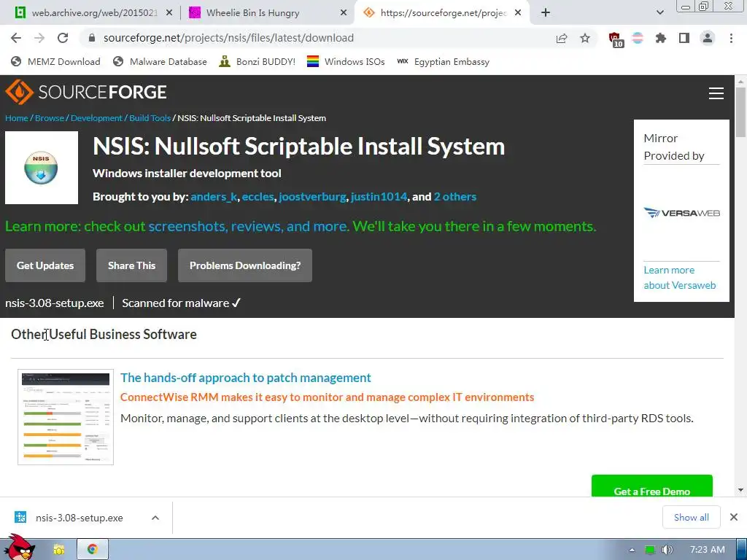Bookmark this page with the star icon
This screenshot has height=560, width=747.
[585, 38]
